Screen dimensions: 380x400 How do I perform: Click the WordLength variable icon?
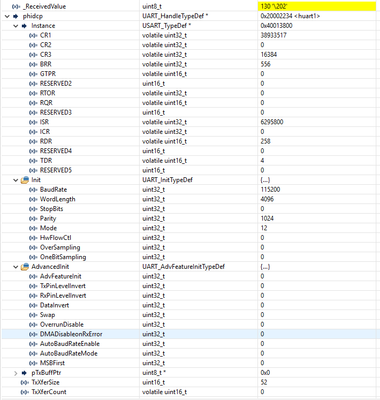click(x=33, y=199)
